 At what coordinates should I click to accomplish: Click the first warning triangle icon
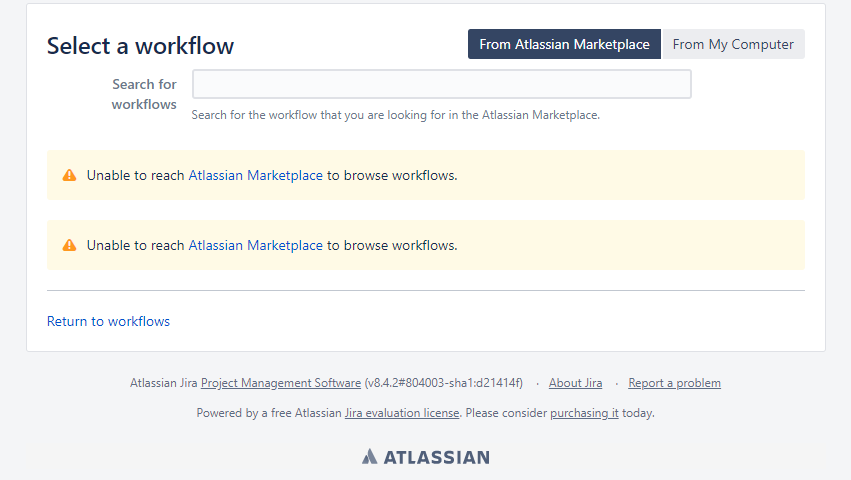click(69, 175)
